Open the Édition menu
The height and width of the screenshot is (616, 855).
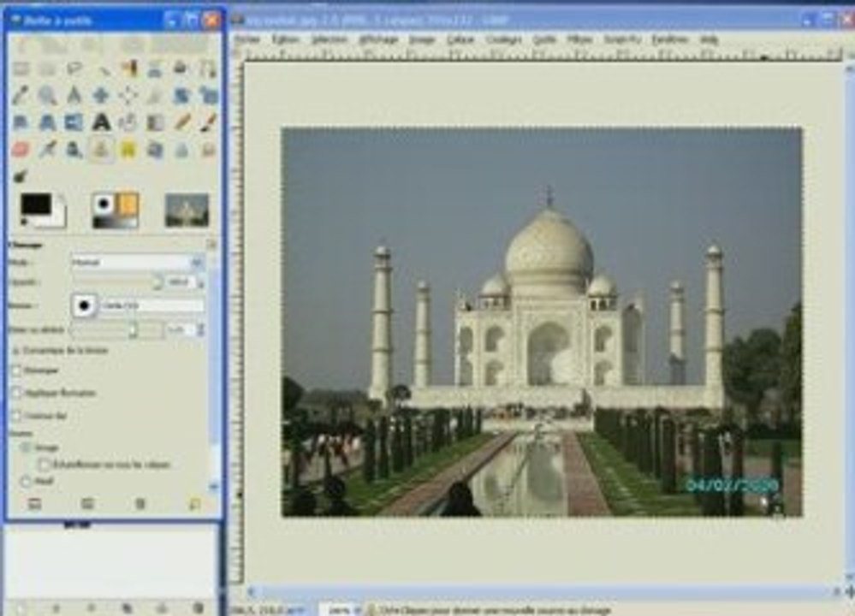[x=285, y=39]
